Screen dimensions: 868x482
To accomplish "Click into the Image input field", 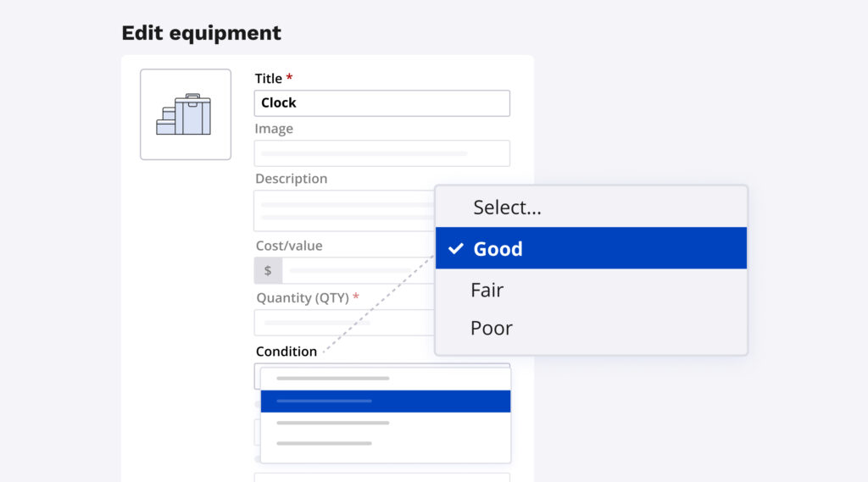I will (x=381, y=153).
